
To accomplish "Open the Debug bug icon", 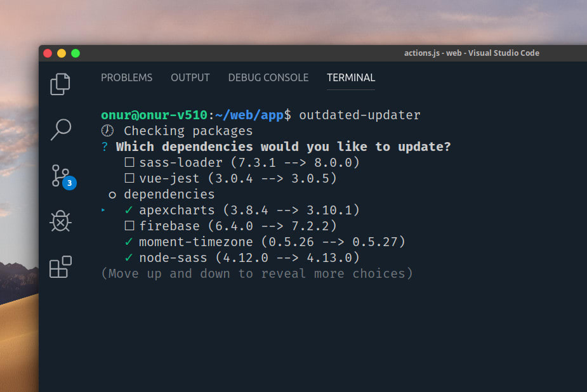I will tap(60, 221).
